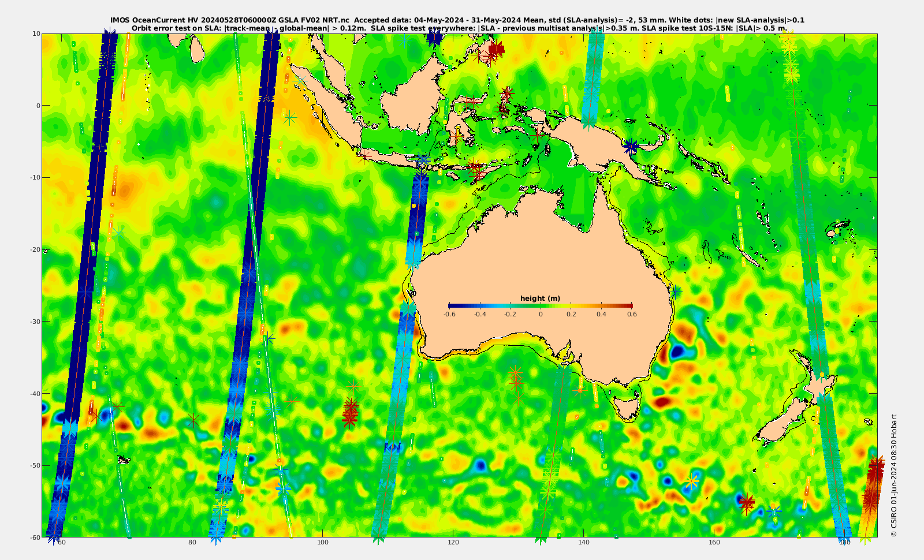Click the colorbar tick label '-0.2'

(x=510, y=314)
